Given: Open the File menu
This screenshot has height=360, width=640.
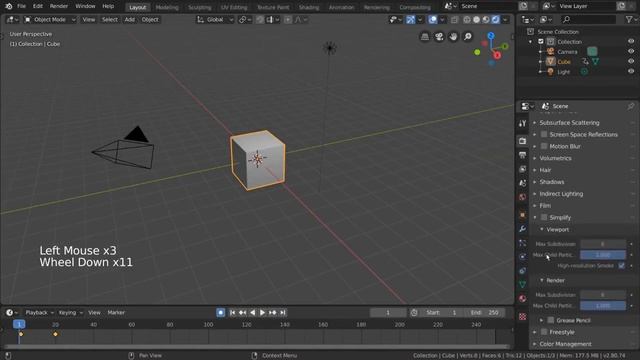Looking at the screenshot, I should tap(21, 6).
